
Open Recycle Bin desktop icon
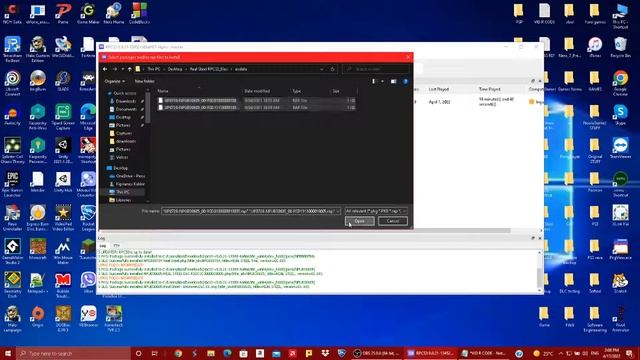[x=620, y=47]
